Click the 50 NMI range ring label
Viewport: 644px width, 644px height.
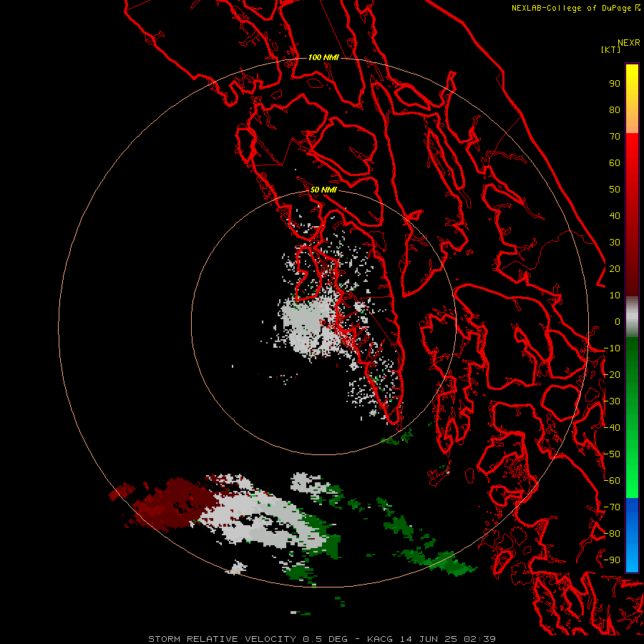[323, 190]
